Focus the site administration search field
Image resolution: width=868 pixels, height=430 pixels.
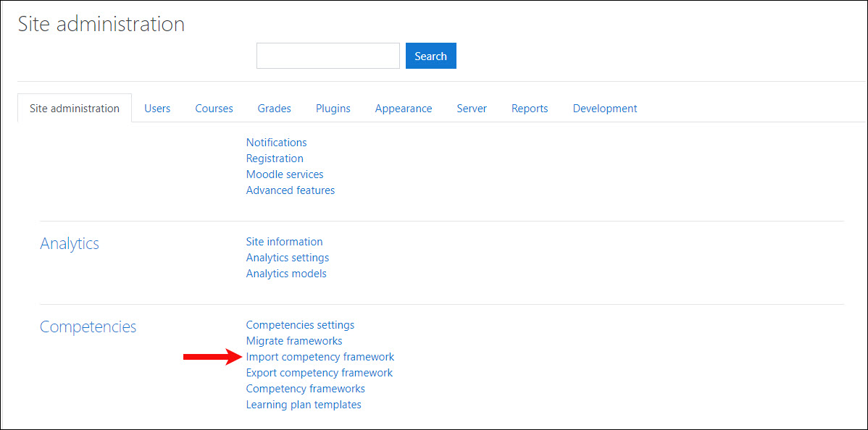tap(327, 56)
